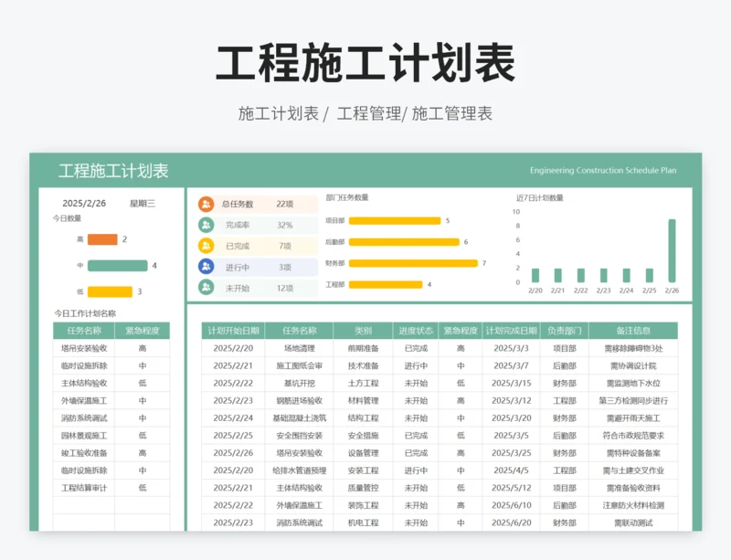This screenshot has height=560, width=731.
Task: Select the 给排水管道预埋 task cell
Action: coord(300,470)
